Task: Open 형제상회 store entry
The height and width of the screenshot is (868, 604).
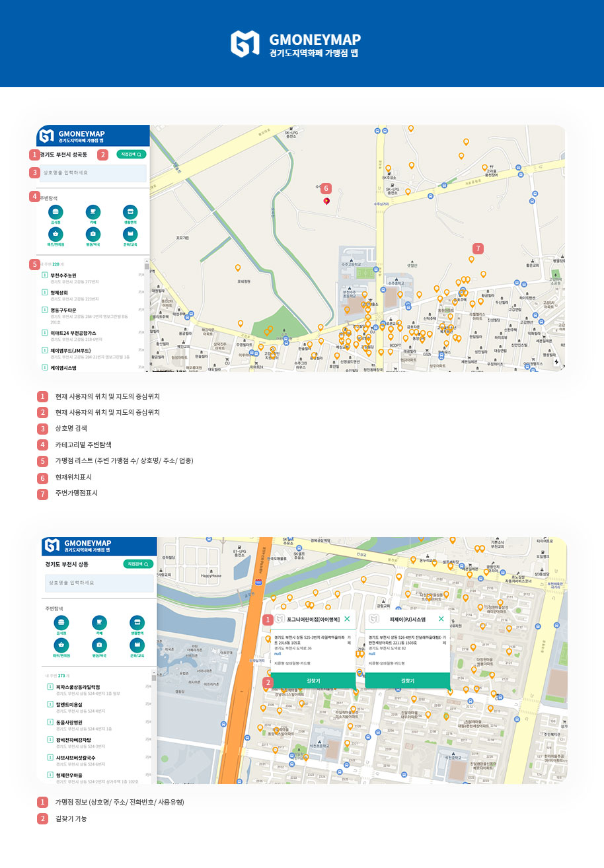Action: pyautogui.click(x=91, y=295)
